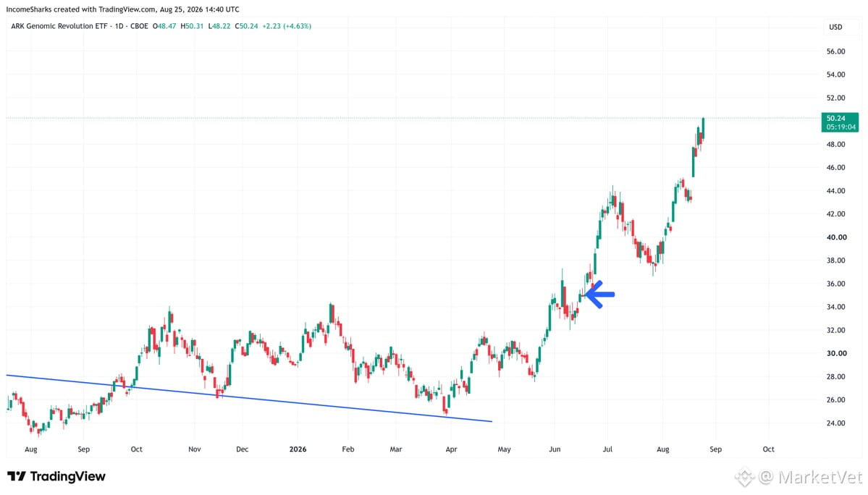Click the ARK Genomic Revolution ETF title
Screen dimensions: 868x495
[x=59, y=26]
